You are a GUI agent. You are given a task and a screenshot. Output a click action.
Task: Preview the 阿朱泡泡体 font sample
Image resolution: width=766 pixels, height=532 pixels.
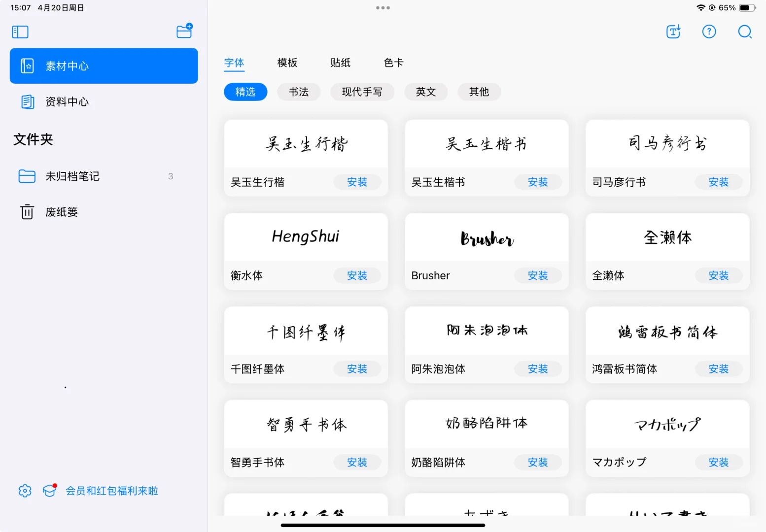pyautogui.click(x=487, y=331)
